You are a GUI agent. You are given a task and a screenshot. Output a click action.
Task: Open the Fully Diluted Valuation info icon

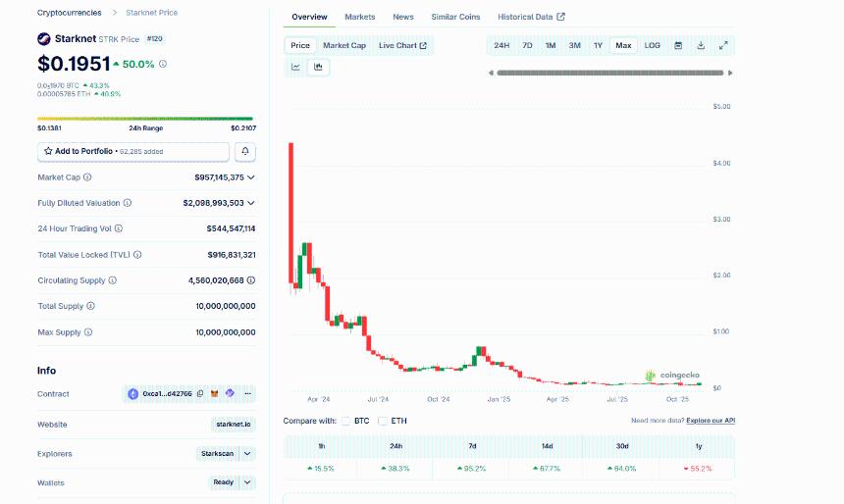[x=127, y=203]
